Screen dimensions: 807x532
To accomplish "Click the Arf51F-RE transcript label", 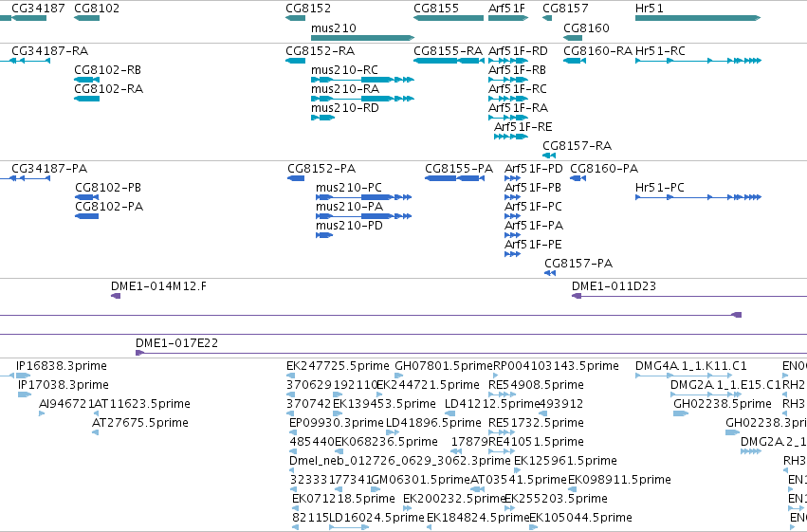I will click(523, 127).
